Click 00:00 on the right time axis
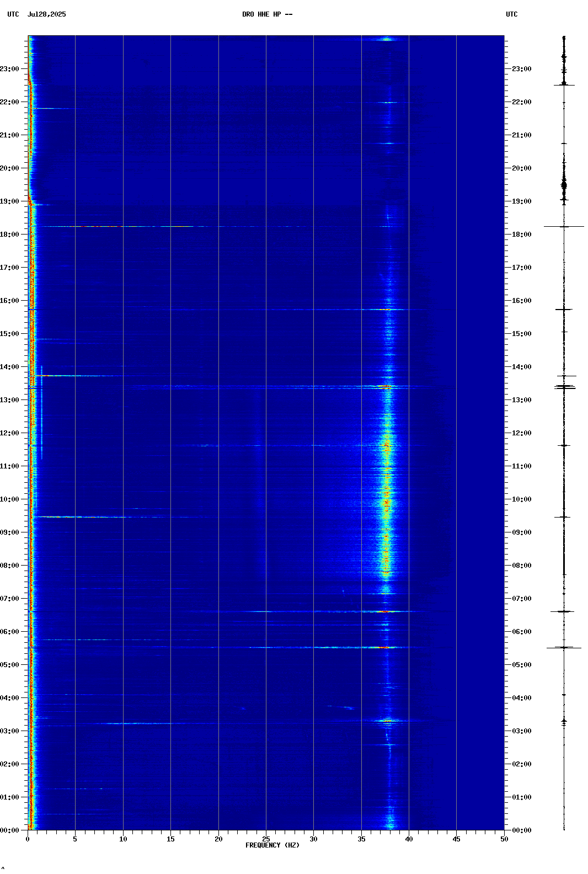 click(522, 830)
